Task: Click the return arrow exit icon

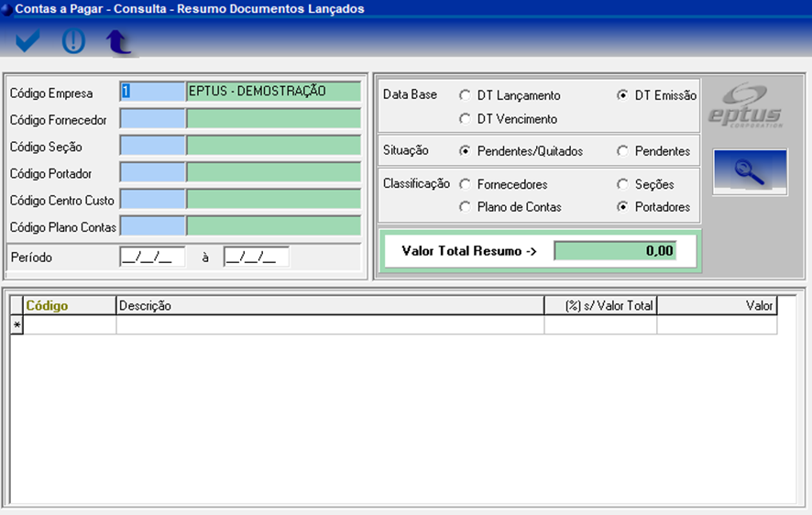Action: (x=118, y=42)
